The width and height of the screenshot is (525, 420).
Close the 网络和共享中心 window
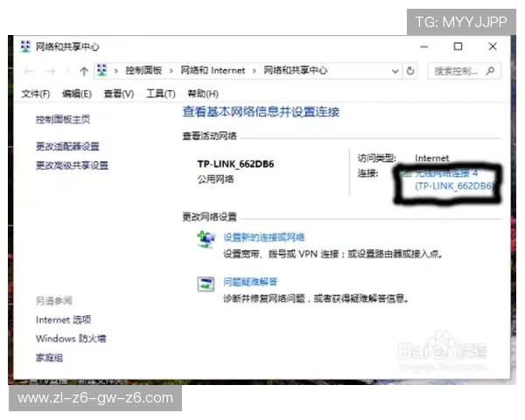pos(493,46)
